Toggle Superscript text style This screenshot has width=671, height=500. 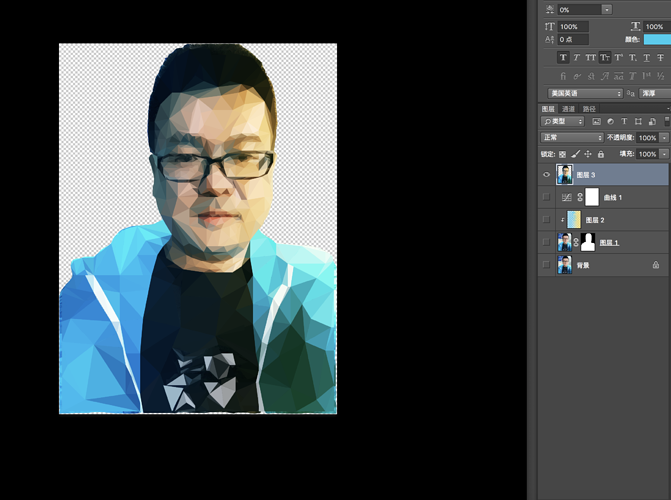tap(619, 57)
